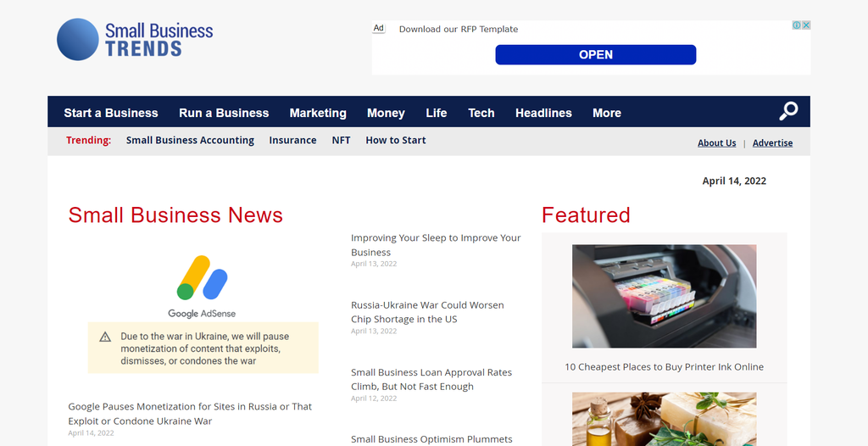Expand the More navigation menu
Image resolution: width=868 pixels, height=446 pixels.
[x=607, y=113]
